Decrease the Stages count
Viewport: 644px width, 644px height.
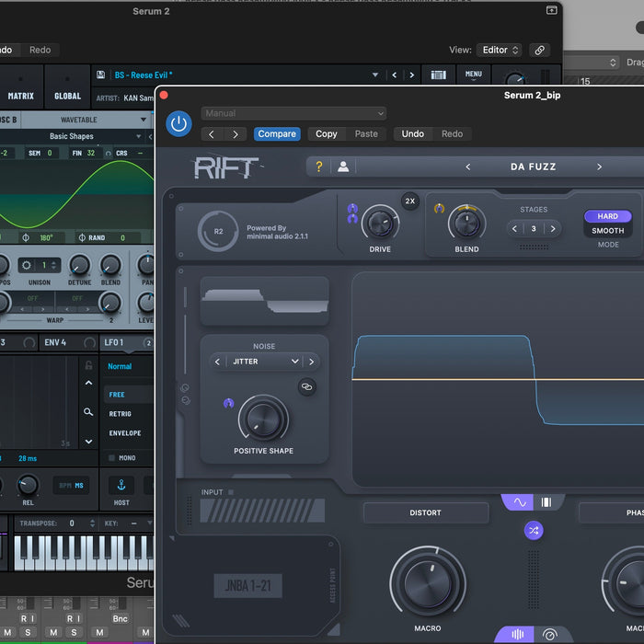(x=514, y=229)
